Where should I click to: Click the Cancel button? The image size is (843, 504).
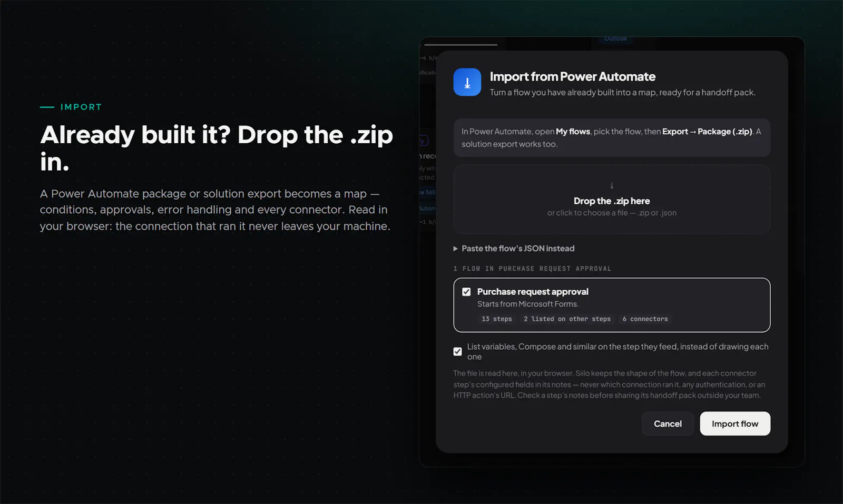[668, 423]
